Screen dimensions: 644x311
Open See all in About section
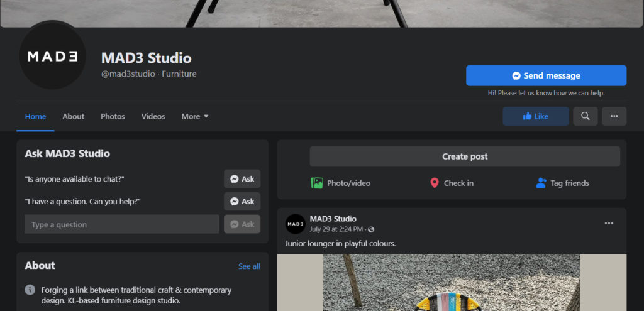(x=249, y=266)
